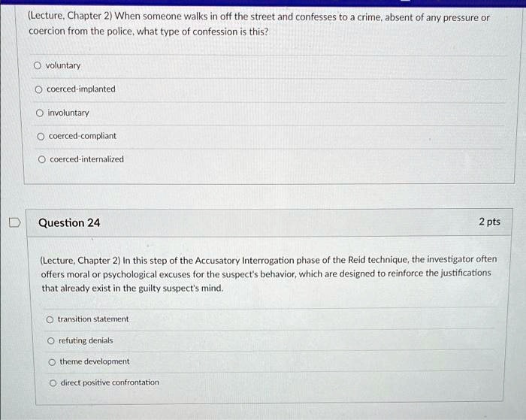The image size is (526, 420).
Task: Click the 'coerced-compliant' answer label text
Action: tap(82, 136)
